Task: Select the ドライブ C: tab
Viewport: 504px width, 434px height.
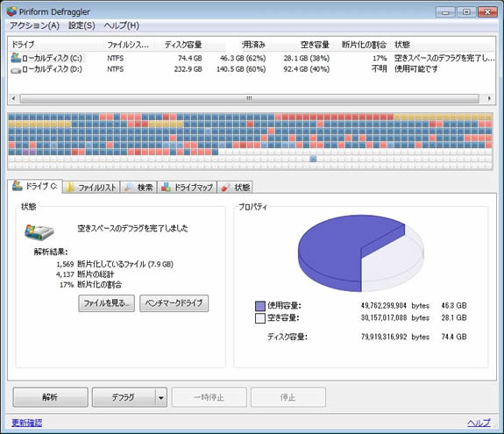Action: [x=35, y=186]
